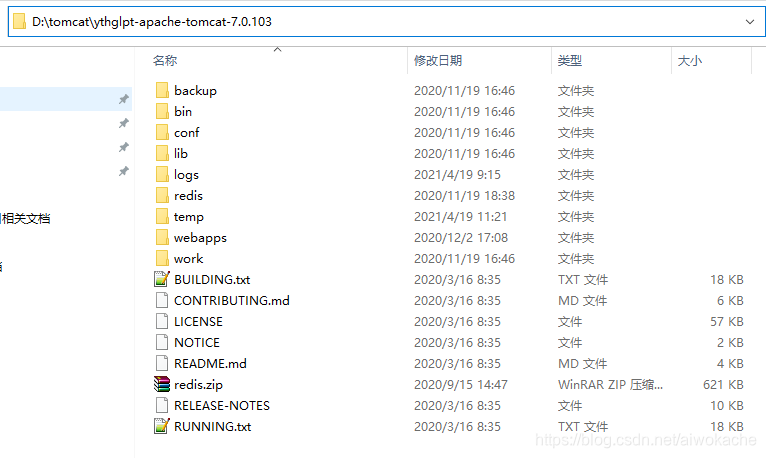The height and width of the screenshot is (458, 766).
Task: Click the first pin icon in the sidebar
Action: click(x=124, y=99)
